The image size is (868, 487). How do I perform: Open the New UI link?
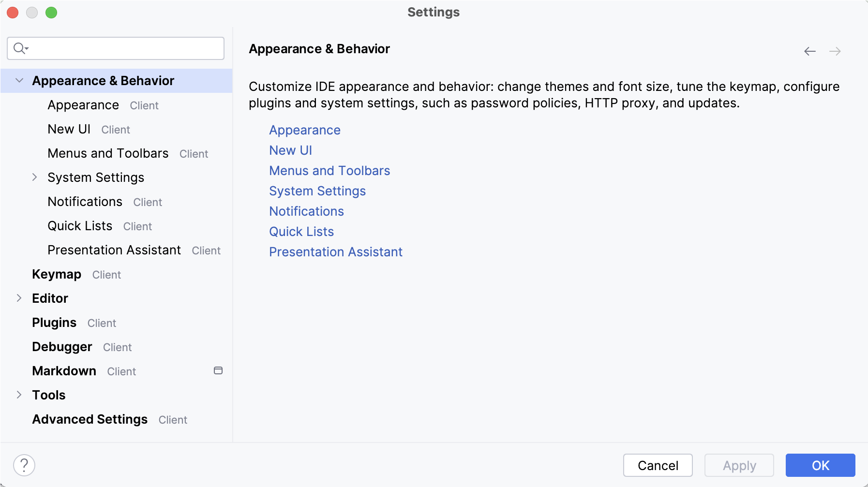click(290, 150)
